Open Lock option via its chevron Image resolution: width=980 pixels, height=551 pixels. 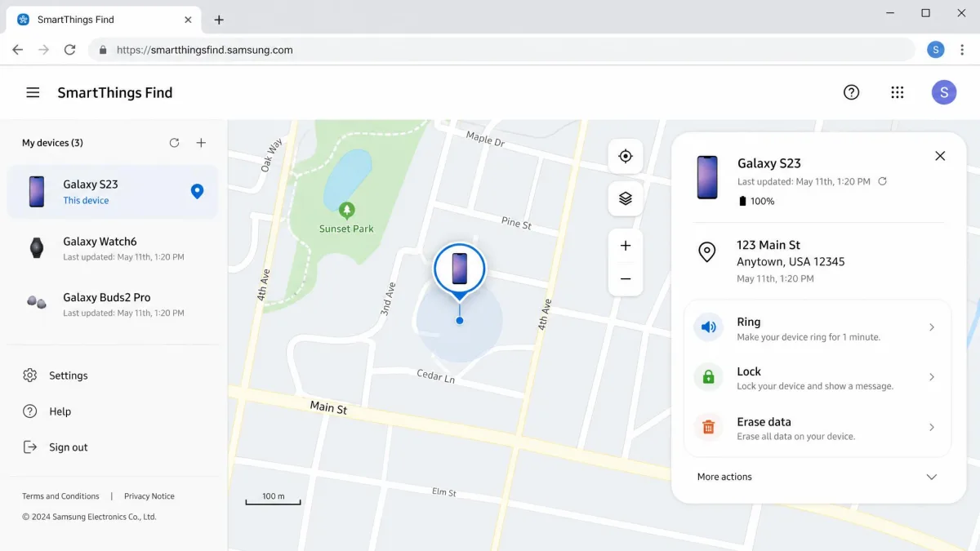pyautogui.click(x=932, y=377)
